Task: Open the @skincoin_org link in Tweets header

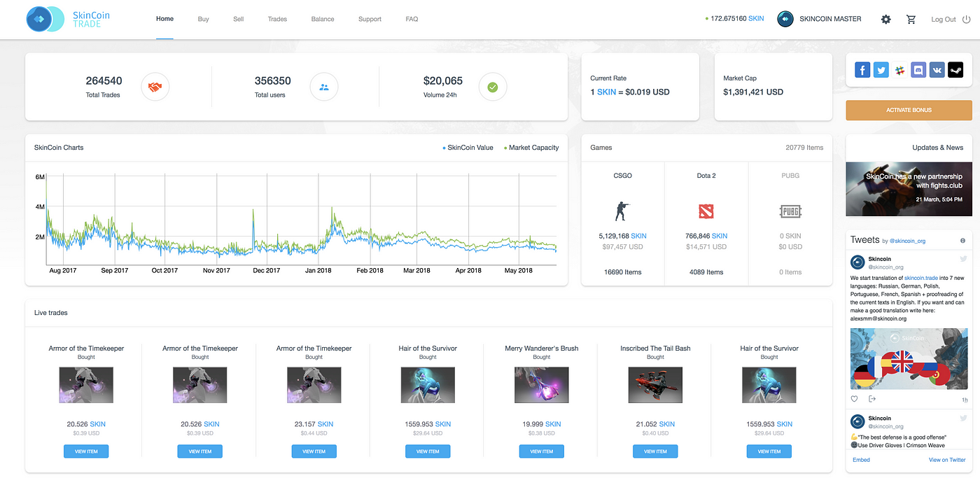Action: 907,241
